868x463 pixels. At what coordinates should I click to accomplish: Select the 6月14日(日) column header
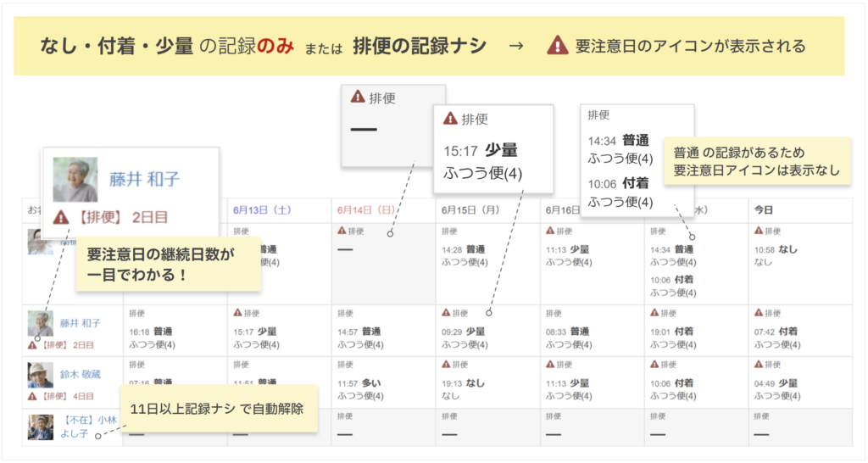click(366, 210)
